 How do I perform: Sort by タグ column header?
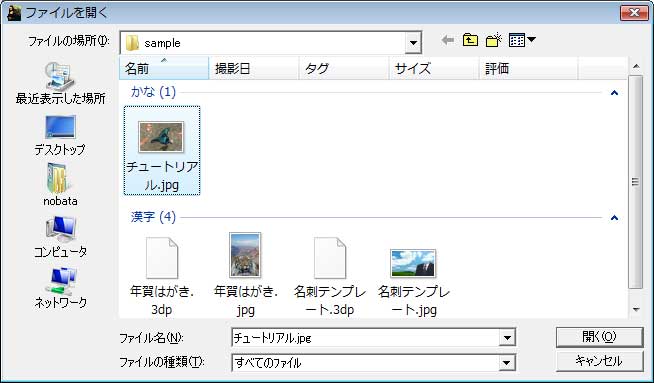click(344, 68)
